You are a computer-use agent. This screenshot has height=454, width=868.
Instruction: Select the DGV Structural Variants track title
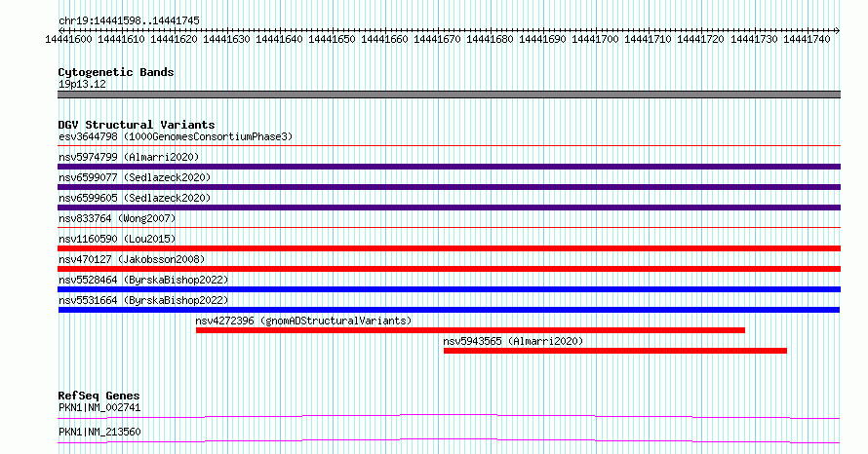[x=137, y=125]
